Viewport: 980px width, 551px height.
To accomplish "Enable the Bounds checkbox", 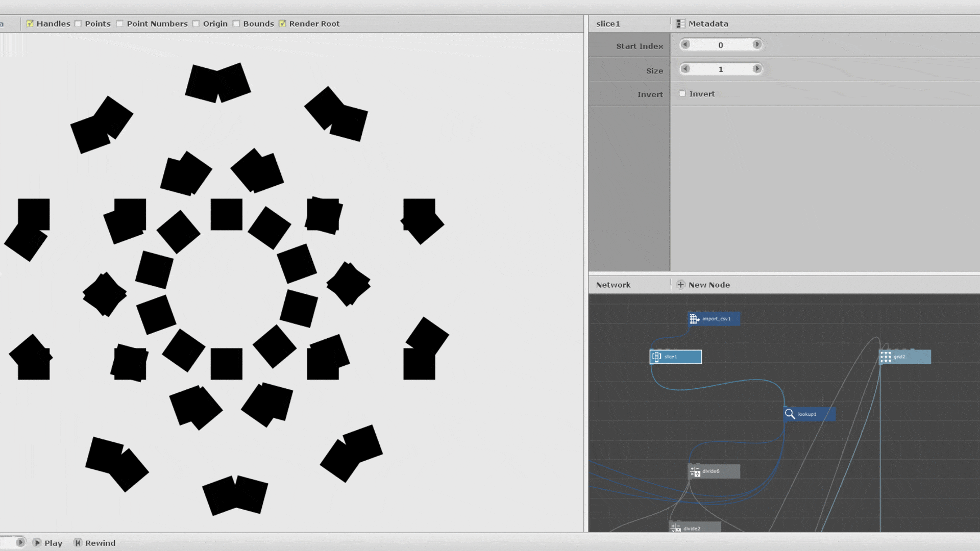I will coord(236,23).
